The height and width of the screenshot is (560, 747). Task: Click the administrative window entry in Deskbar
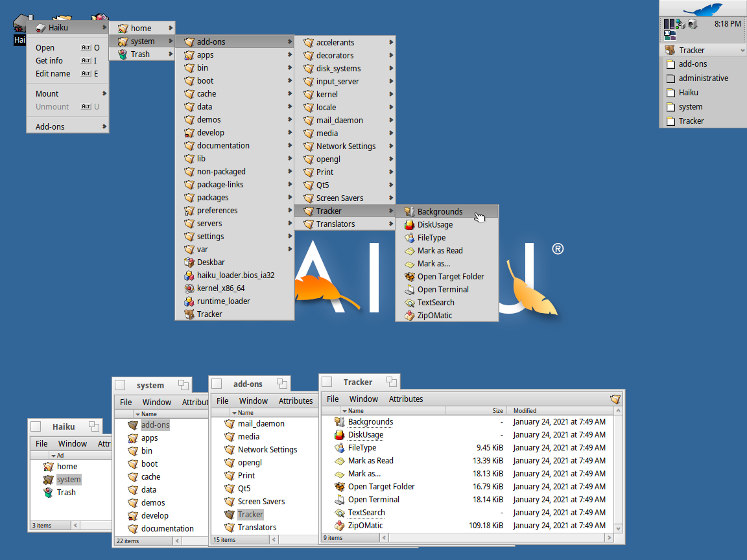point(703,78)
